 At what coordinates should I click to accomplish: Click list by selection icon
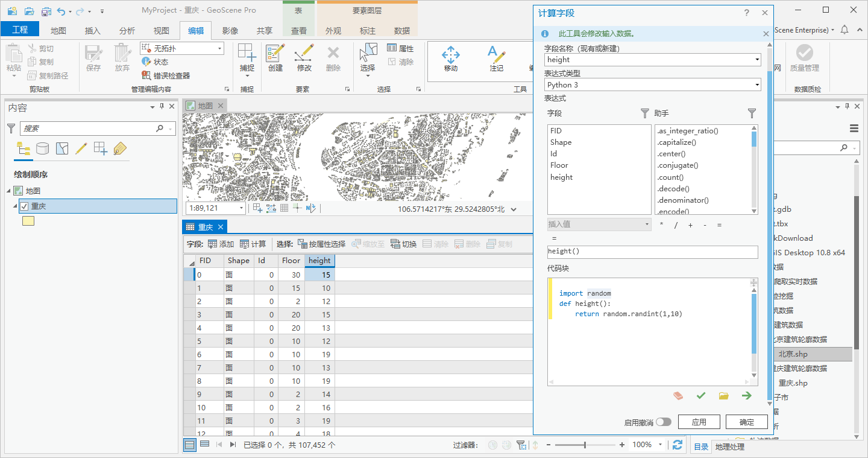pyautogui.click(x=62, y=148)
